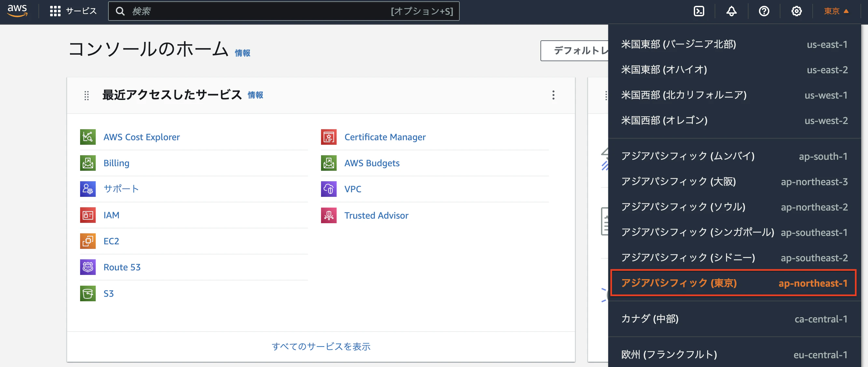Click the IAM service icon

click(88, 215)
